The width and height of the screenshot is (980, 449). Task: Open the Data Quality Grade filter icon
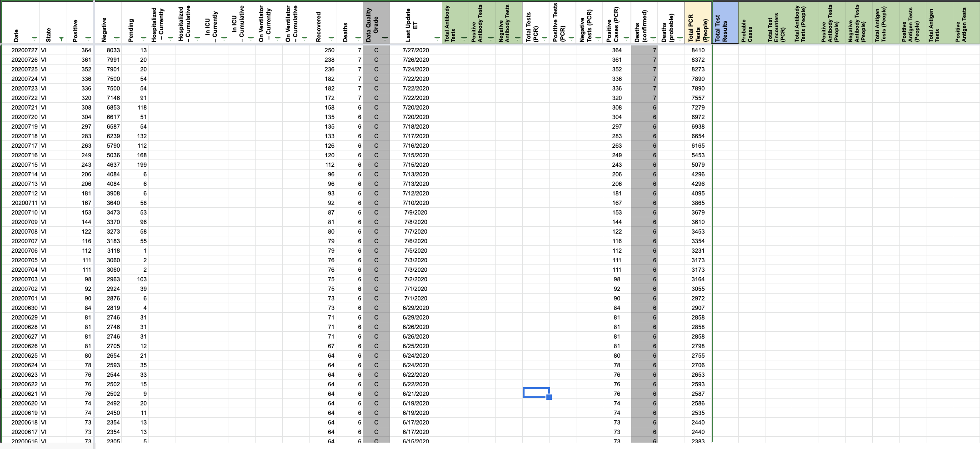click(x=385, y=39)
